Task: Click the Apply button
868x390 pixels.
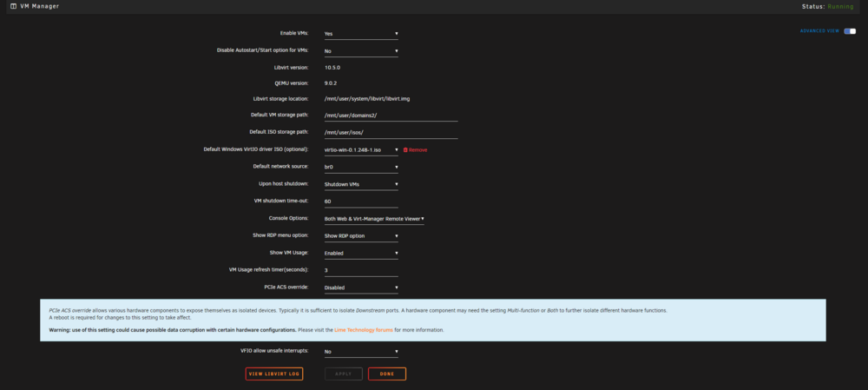Action: point(343,374)
